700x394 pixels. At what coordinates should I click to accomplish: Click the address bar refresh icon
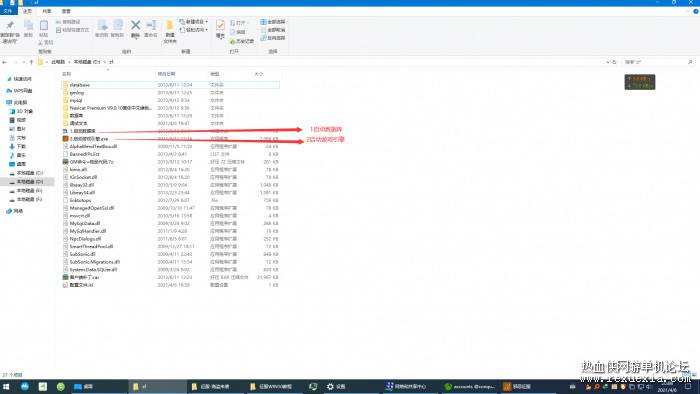click(614, 62)
